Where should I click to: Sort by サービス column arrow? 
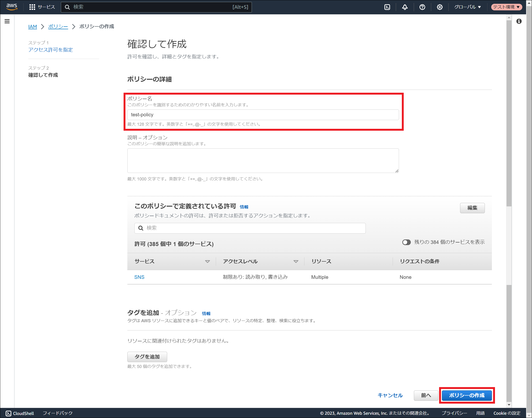[x=207, y=261]
